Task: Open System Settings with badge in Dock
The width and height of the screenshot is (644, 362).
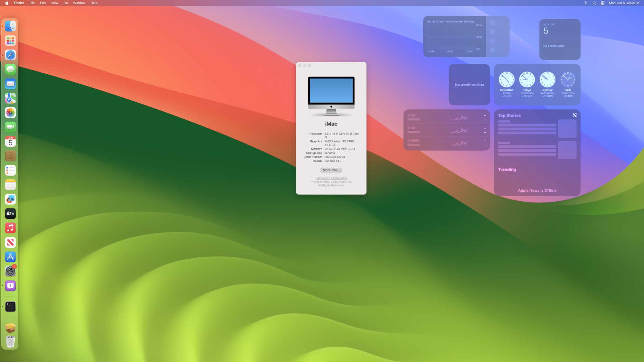Action: pos(10,271)
